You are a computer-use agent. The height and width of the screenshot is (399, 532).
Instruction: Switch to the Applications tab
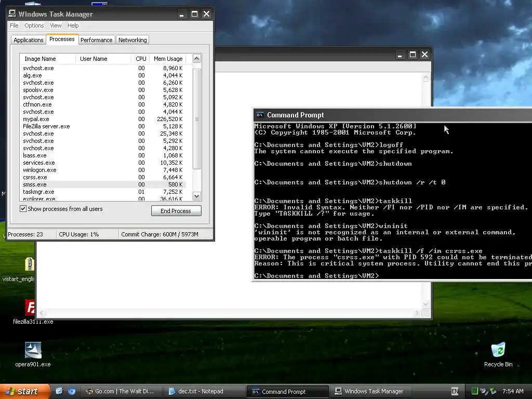(x=29, y=40)
